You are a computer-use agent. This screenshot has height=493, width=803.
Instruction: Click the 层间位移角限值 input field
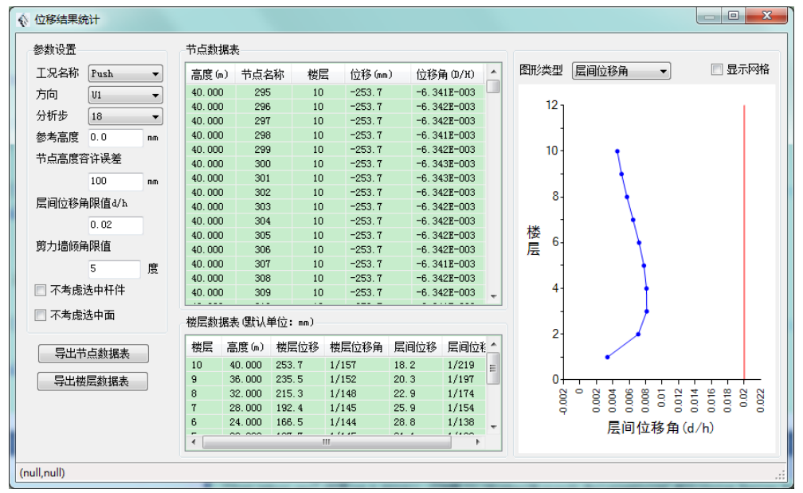pos(115,225)
